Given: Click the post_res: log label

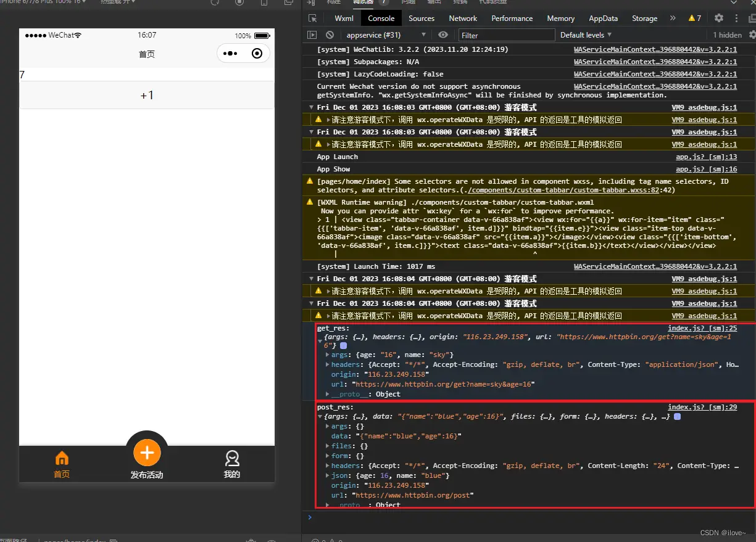Looking at the screenshot, I should (x=335, y=407).
